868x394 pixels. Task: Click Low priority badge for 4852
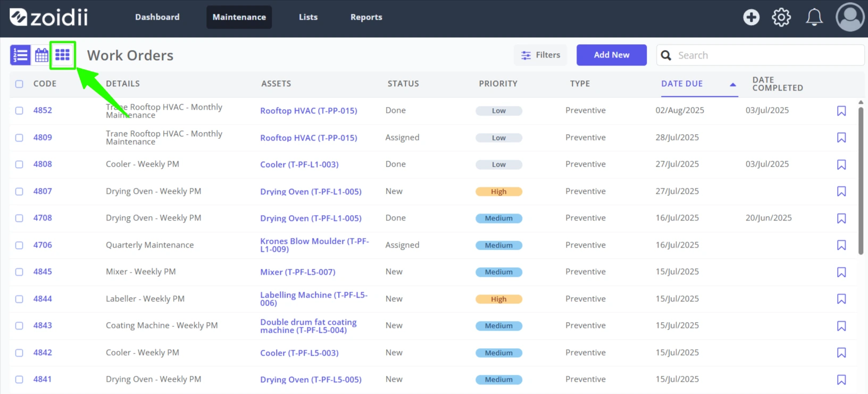click(x=499, y=111)
